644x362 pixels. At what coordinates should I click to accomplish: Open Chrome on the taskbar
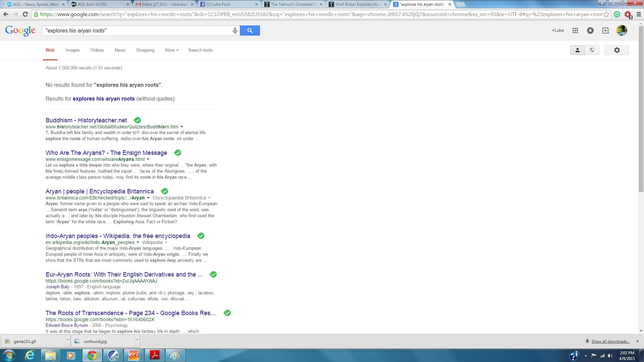pyautogui.click(x=92, y=355)
